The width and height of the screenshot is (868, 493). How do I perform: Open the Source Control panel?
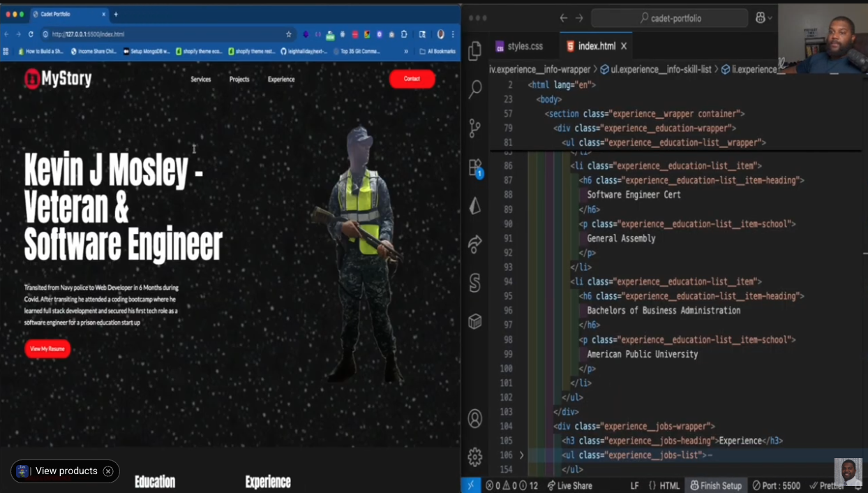475,128
